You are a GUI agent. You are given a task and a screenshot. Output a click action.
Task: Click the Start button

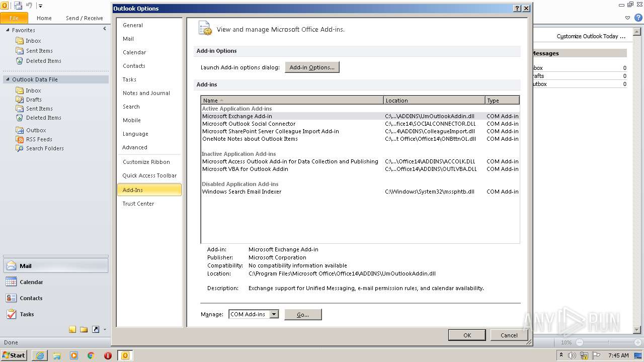coord(14,355)
